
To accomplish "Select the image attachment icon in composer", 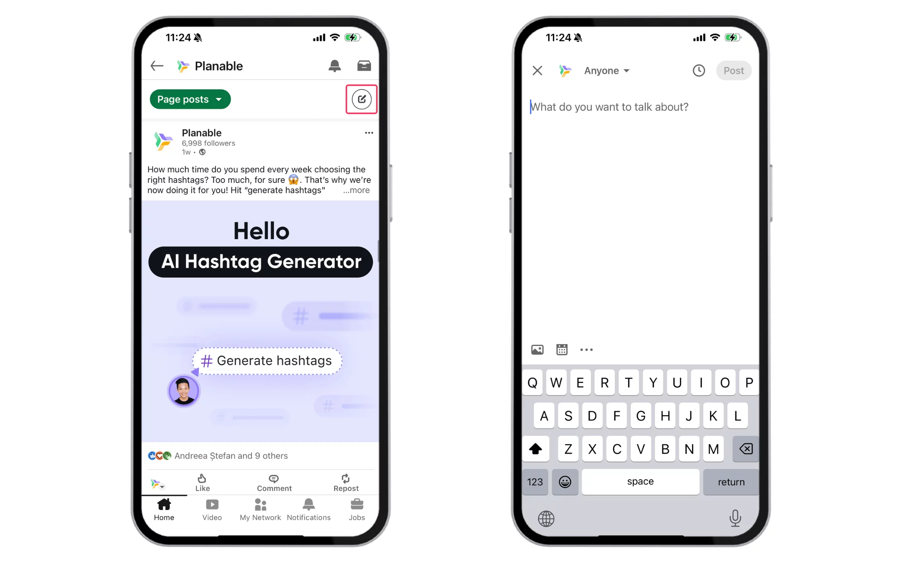I will coord(537,350).
